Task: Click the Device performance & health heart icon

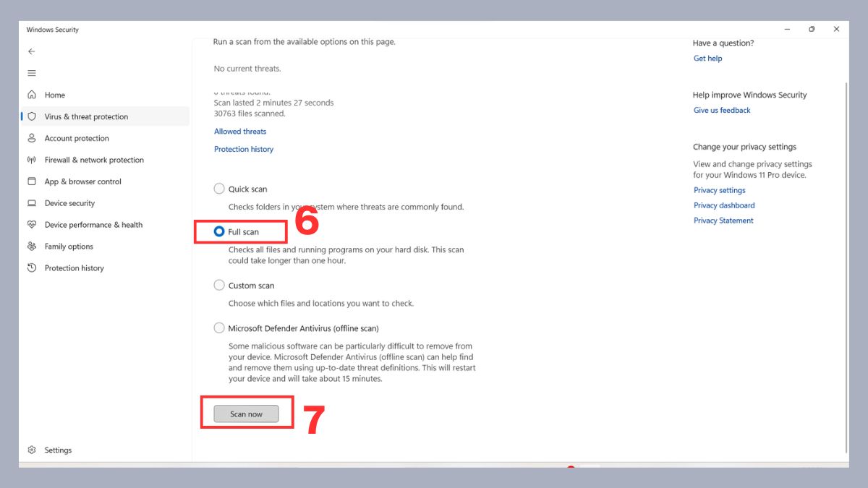Action: (32, 225)
